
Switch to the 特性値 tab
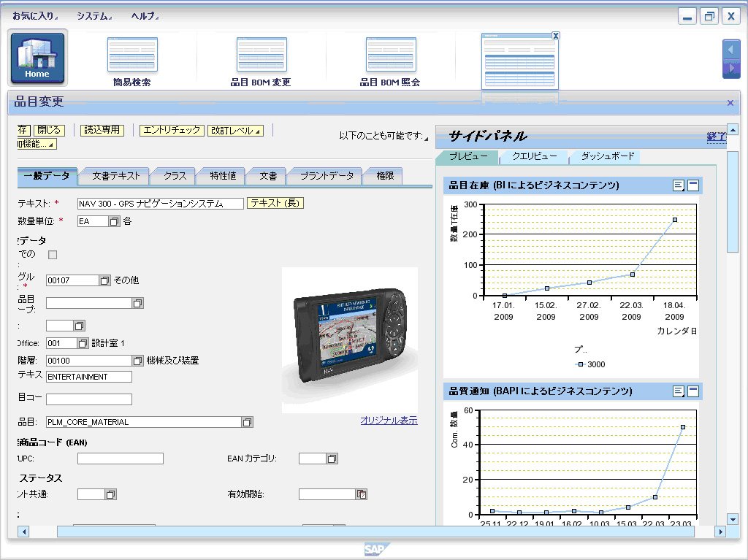pyautogui.click(x=223, y=176)
